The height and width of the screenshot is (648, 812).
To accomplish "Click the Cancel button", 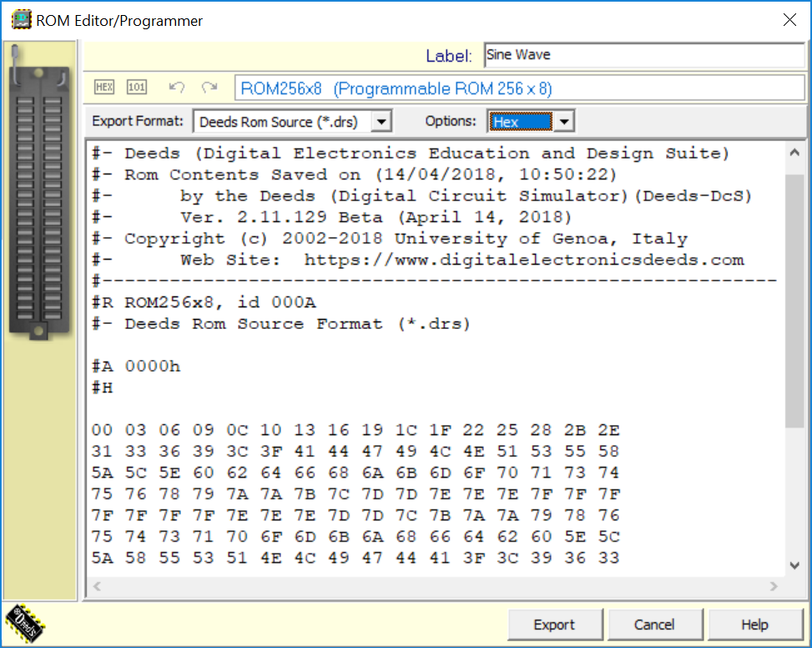I will tap(655, 625).
